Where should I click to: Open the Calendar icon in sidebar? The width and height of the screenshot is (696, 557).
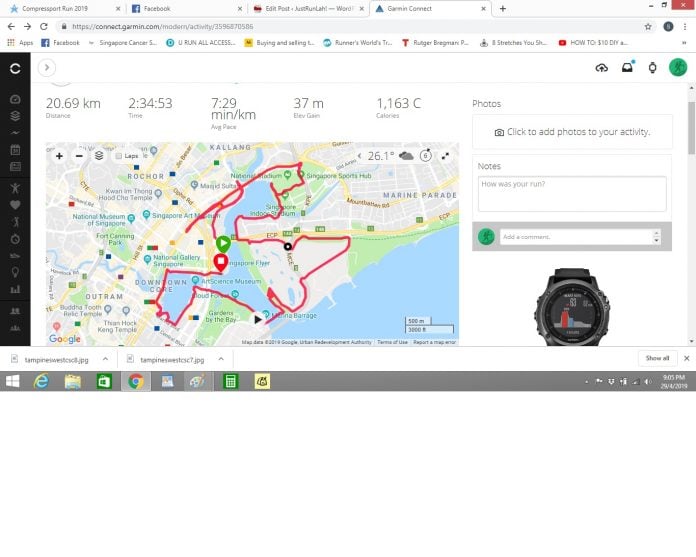[15, 150]
